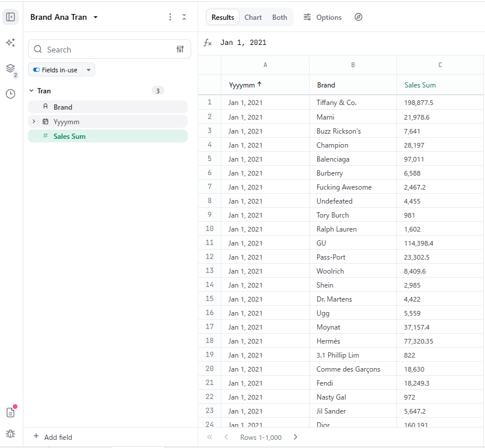Go to previous rows page
Screen dimensions: 485x448
point(226,437)
